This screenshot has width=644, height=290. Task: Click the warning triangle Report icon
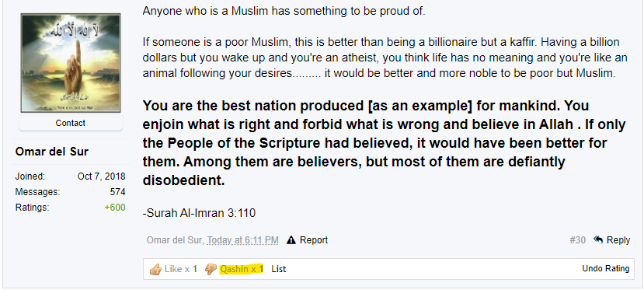tap(291, 240)
